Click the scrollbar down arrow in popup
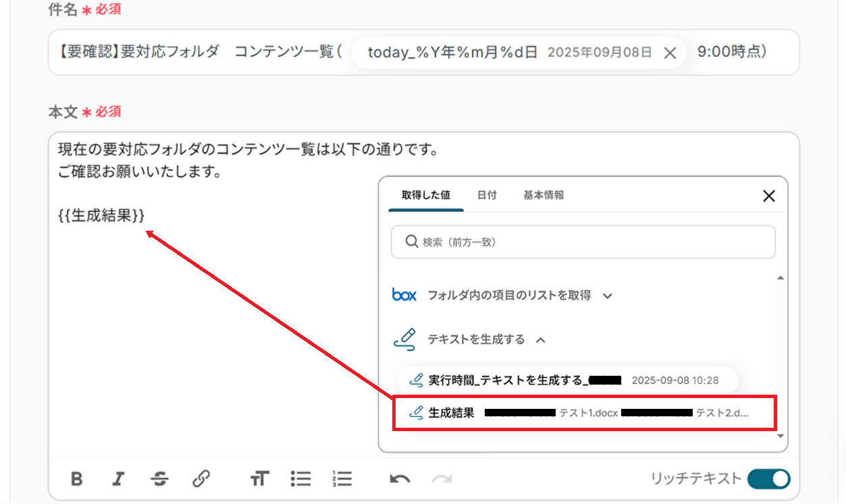The image size is (846, 504). click(x=781, y=436)
